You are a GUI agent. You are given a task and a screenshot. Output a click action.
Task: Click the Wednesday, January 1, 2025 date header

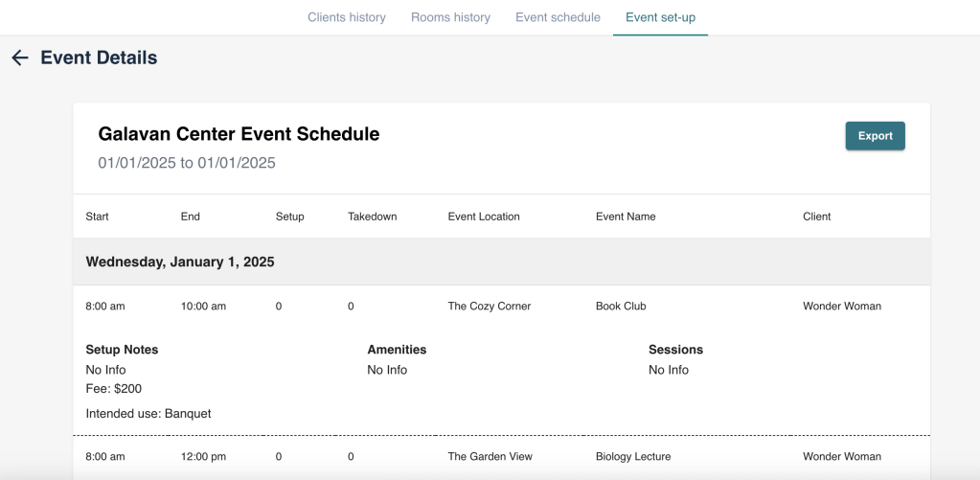point(180,262)
